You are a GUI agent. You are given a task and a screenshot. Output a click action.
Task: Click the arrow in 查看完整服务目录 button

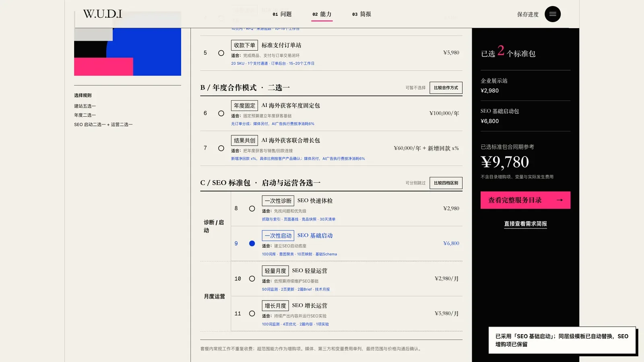coord(559,200)
